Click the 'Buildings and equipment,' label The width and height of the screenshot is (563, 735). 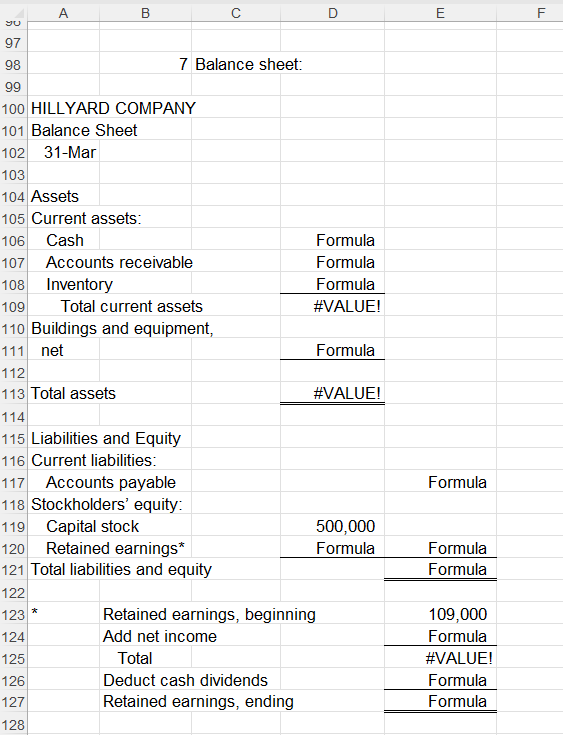[122, 329]
